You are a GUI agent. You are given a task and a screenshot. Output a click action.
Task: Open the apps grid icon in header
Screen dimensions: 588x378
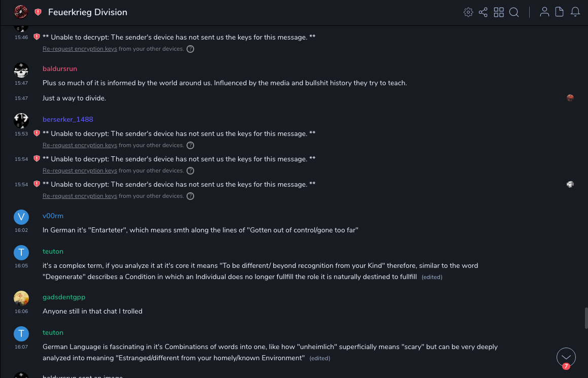[x=499, y=12]
